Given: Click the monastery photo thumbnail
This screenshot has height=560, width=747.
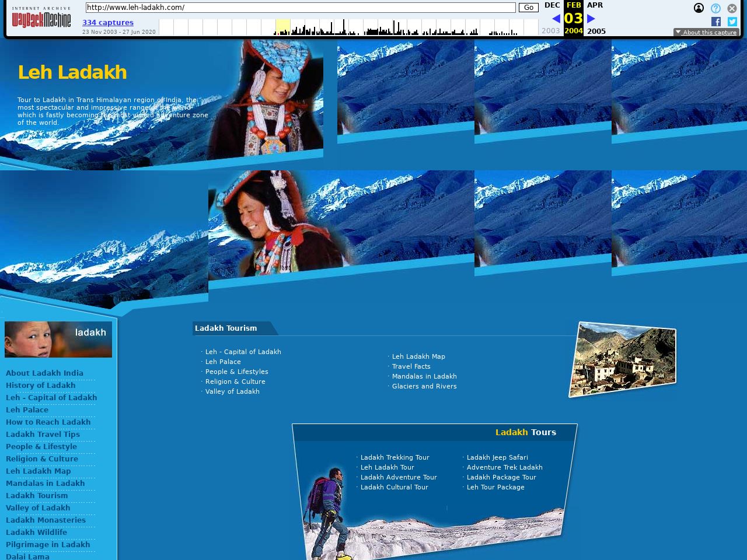Looking at the screenshot, I should click(x=623, y=359).
